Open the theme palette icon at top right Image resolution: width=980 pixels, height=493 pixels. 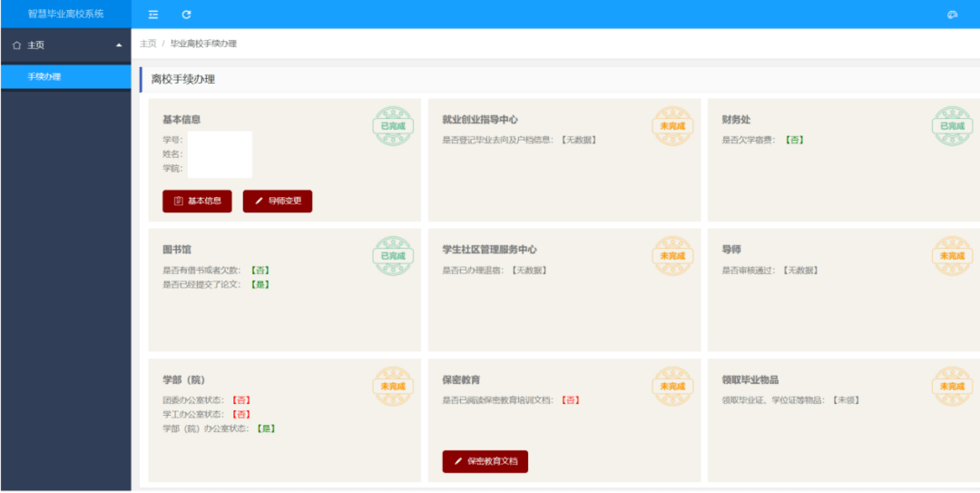[953, 15]
